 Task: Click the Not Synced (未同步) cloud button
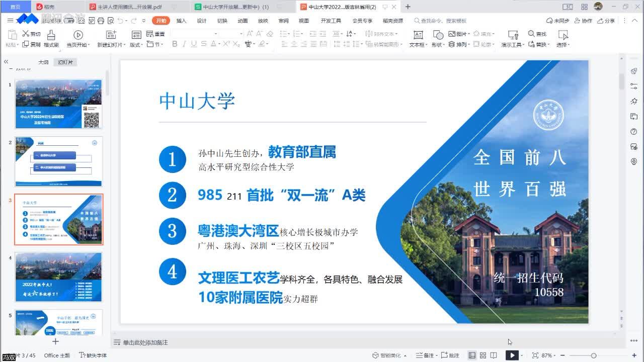557,21
